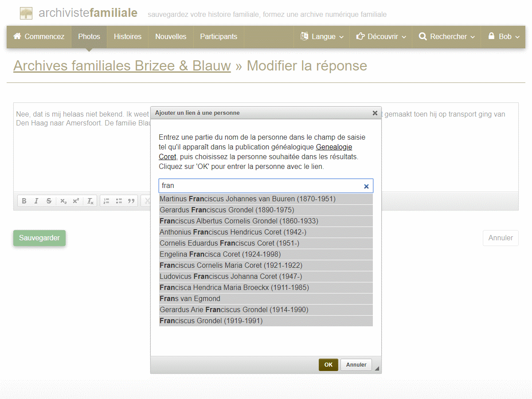Close the 'Ajouter un lien' dialog
Screen dimensions: 532x399
pyautogui.click(x=375, y=113)
